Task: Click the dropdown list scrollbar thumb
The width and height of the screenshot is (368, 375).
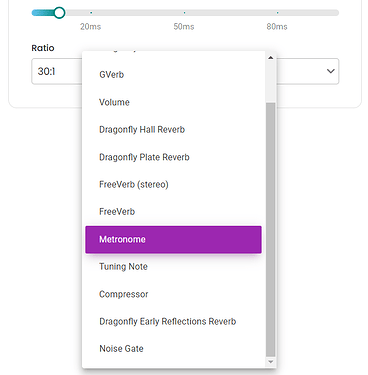Action: [271, 230]
